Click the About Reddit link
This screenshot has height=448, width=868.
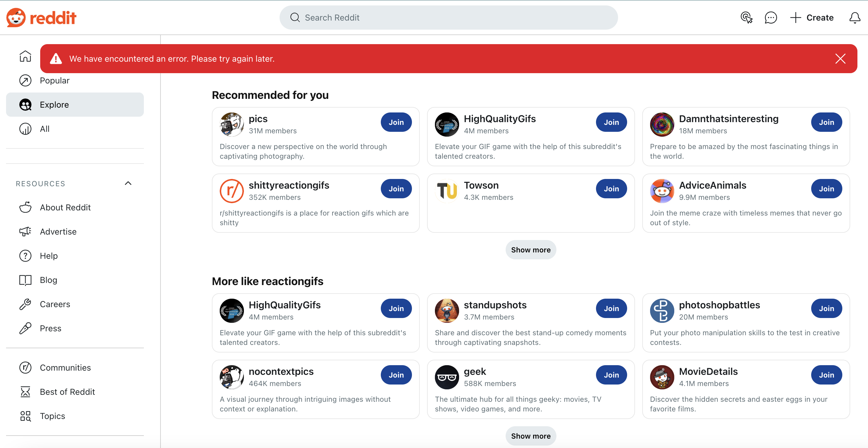(65, 207)
